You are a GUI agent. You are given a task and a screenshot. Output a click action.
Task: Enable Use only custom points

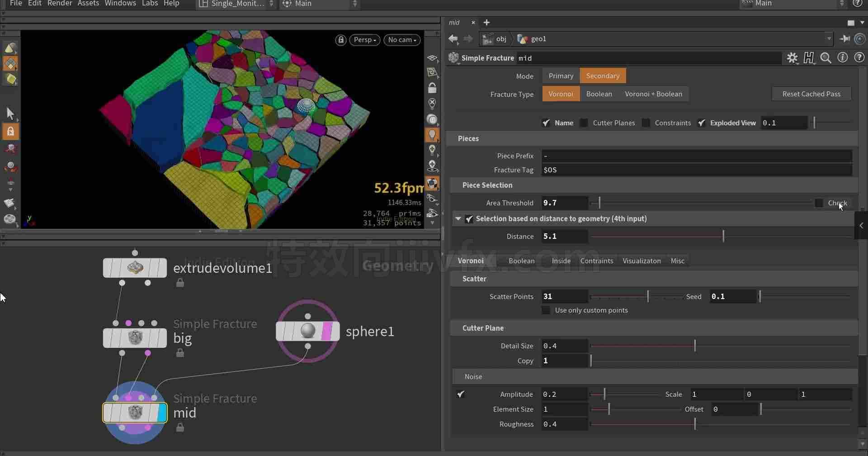click(x=546, y=310)
